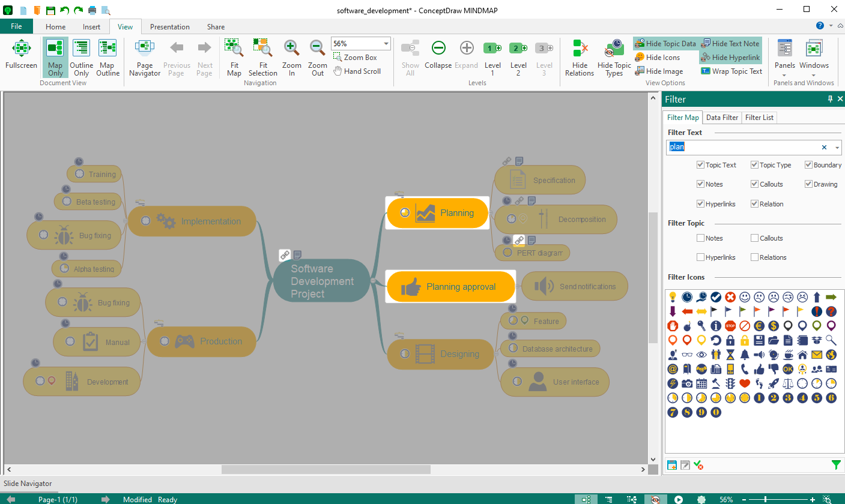Click the clear filter checkmark-X icon

(698, 465)
